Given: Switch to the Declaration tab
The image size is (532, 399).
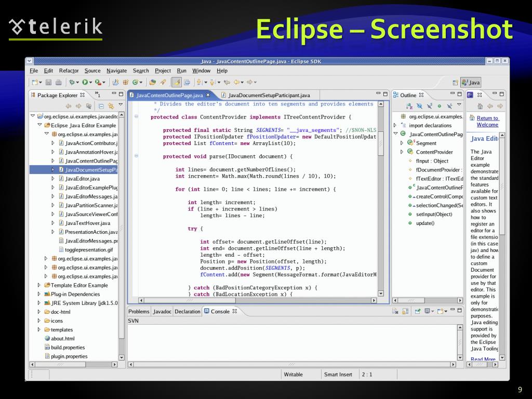Looking at the screenshot, I should [187, 312].
